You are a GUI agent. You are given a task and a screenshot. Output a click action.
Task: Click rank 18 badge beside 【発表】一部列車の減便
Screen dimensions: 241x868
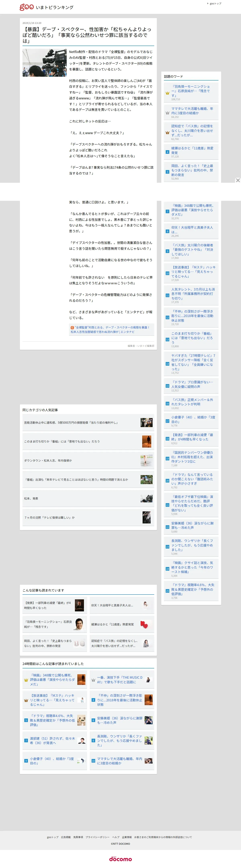[167, 439]
